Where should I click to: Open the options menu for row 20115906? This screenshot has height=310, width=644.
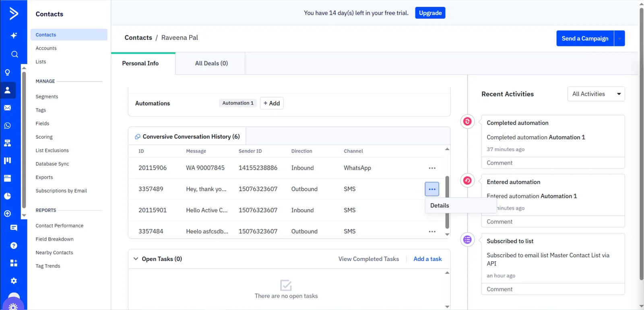click(x=432, y=168)
